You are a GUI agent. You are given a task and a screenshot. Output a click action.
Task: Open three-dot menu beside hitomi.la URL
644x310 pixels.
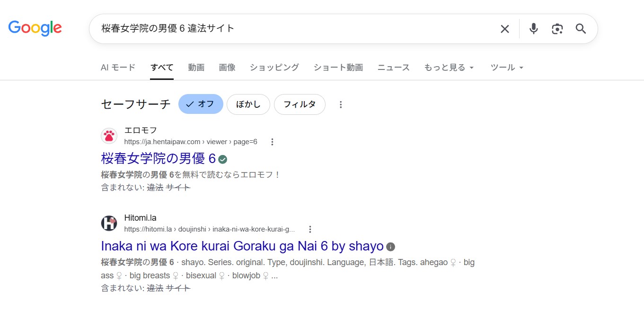pyautogui.click(x=310, y=229)
